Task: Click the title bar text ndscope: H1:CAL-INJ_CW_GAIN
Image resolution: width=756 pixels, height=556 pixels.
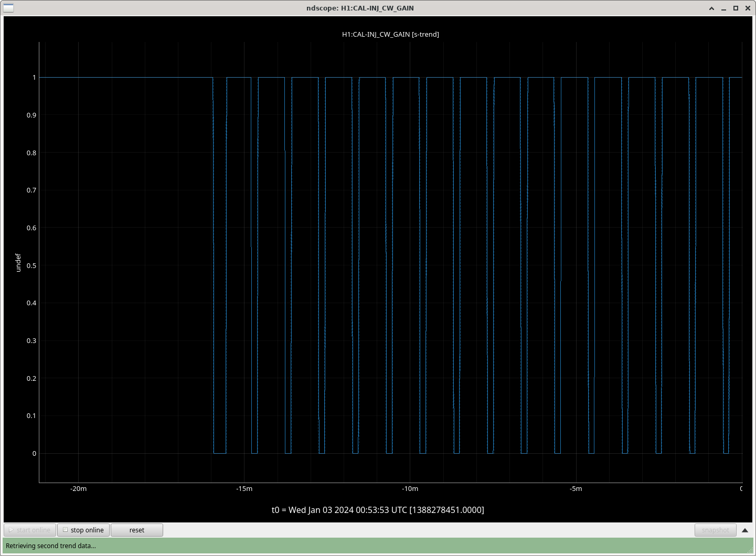Action: click(x=360, y=8)
